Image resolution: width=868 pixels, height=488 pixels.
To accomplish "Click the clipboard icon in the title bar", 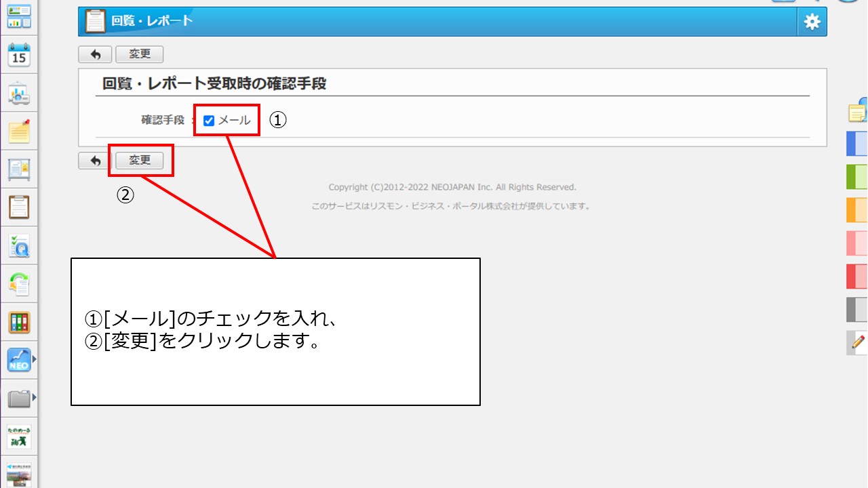I will 96,21.
